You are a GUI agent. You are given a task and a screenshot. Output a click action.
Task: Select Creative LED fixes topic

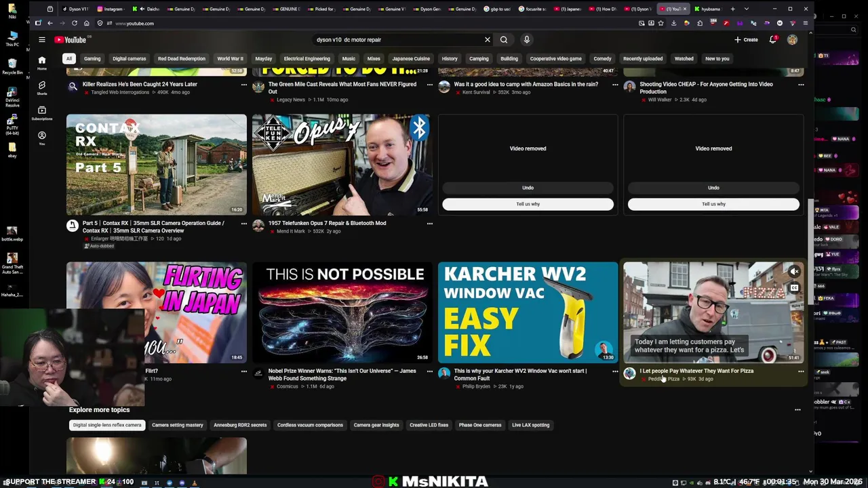[x=429, y=425]
